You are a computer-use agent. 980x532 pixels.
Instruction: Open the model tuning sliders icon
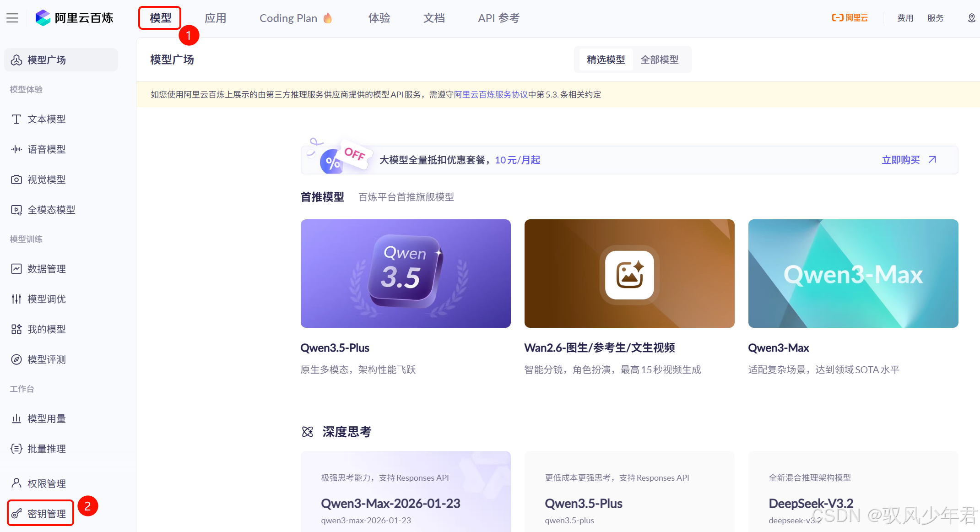point(16,299)
